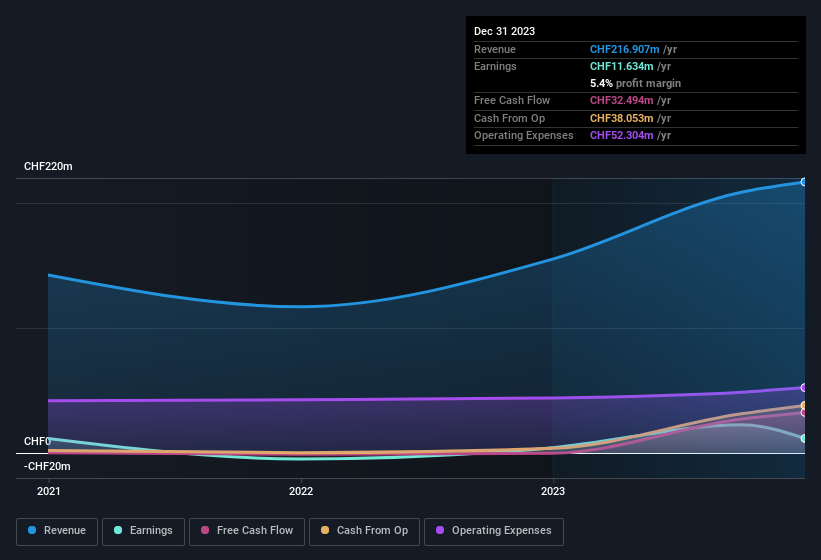This screenshot has width=821, height=560.
Task: Click the CHF38.053m cash from op value
Action: [622, 118]
